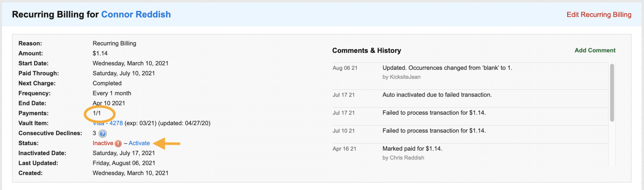Select the Aug 06 21 occurrences updated entry
The image size is (644, 190).
447,68
